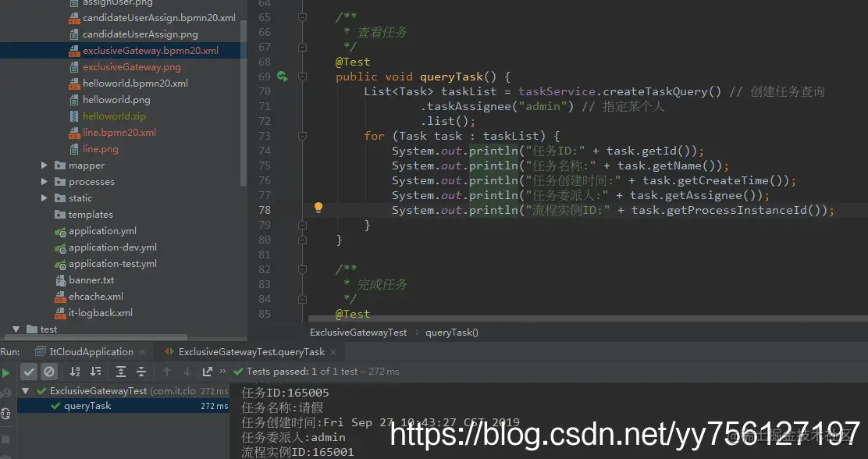Click taskService on line 70

(x=557, y=91)
